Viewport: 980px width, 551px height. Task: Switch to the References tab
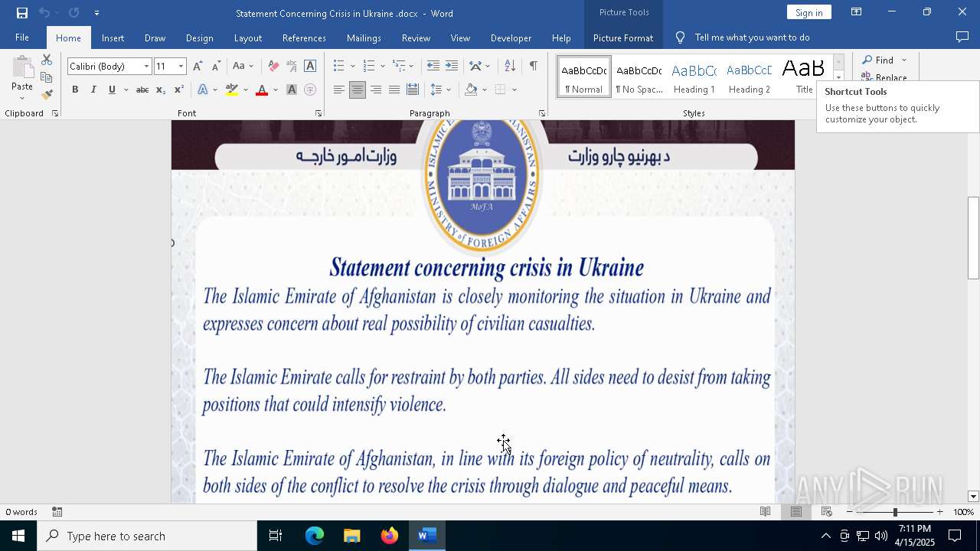(x=304, y=37)
